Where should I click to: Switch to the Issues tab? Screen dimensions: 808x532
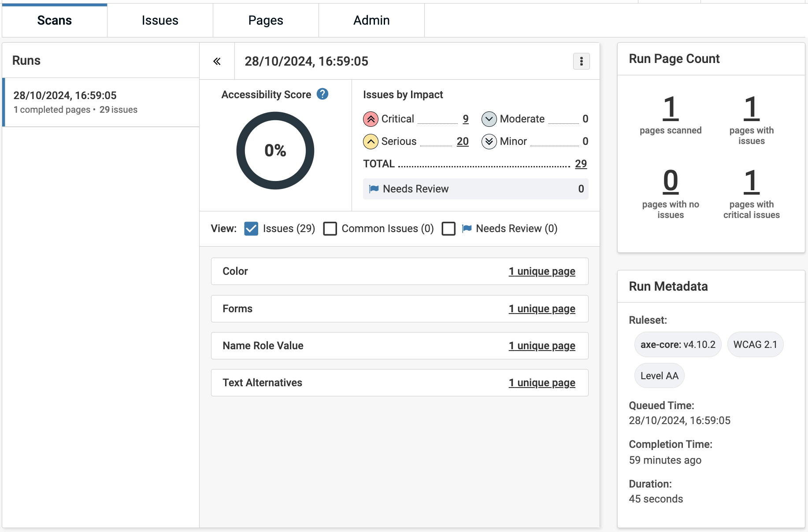(x=160, y=20)
